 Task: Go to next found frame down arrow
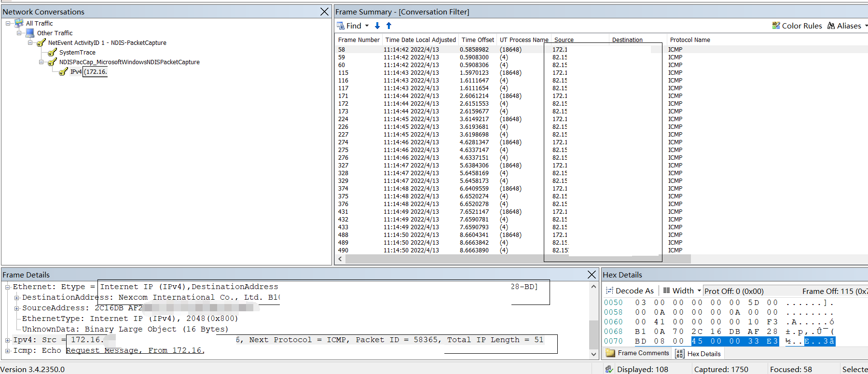point(377,26)
